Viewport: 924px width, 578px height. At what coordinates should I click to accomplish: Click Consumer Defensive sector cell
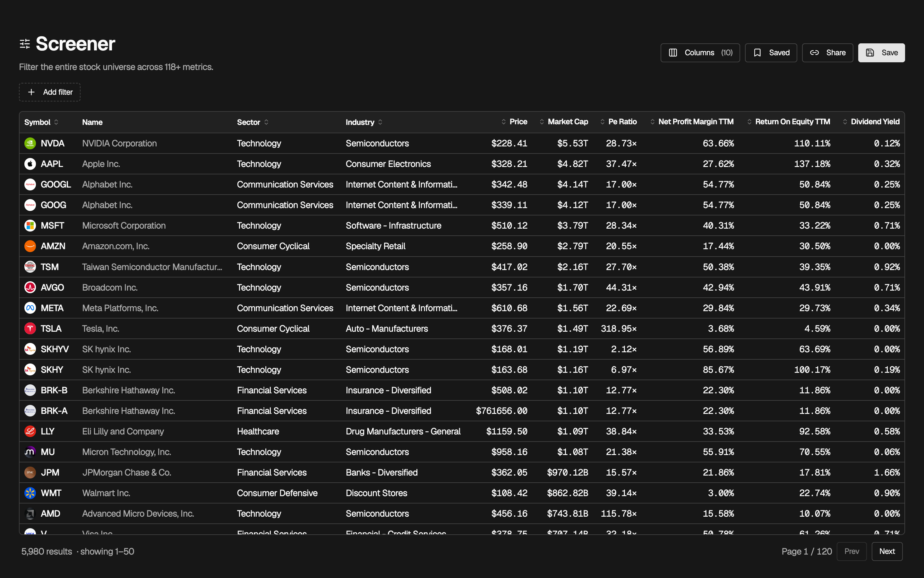(277, 493)
